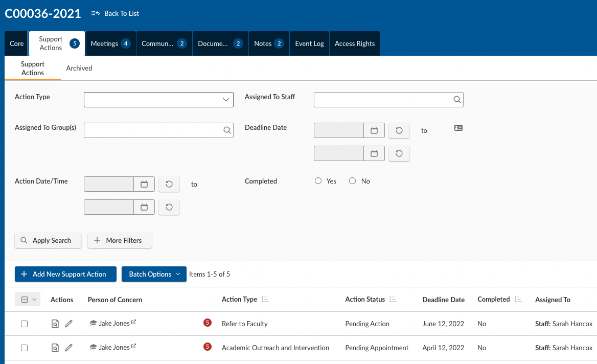Switch to the Meetings tab
This screenshot has width=597, height=364.
110,43
